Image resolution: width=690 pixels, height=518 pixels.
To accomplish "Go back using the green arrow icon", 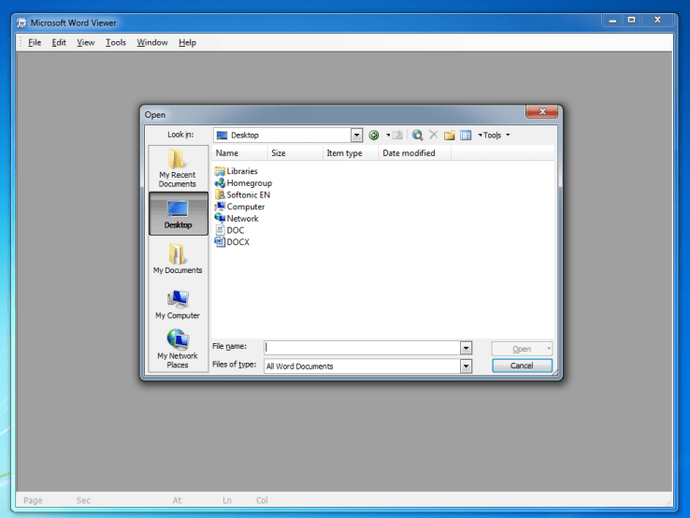I will tap(374, 135).
